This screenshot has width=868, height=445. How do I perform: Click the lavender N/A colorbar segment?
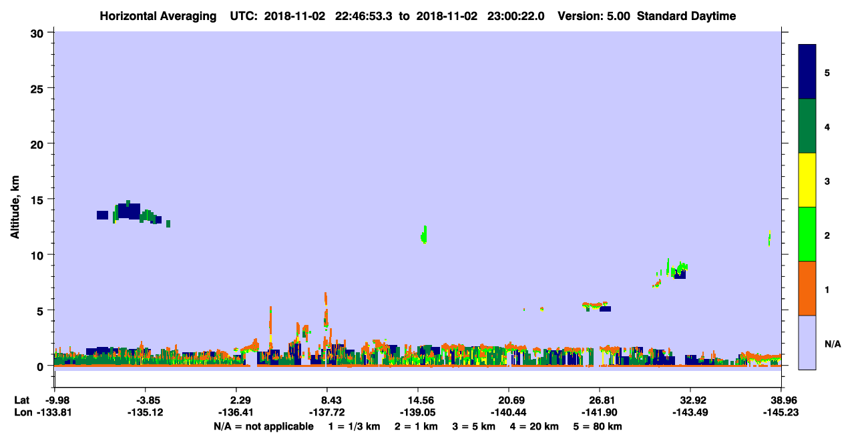coord(807,342)
